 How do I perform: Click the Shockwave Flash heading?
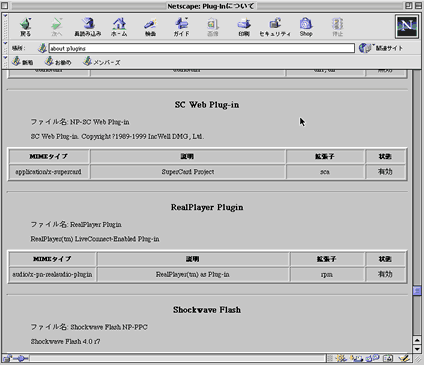(207, 310)
